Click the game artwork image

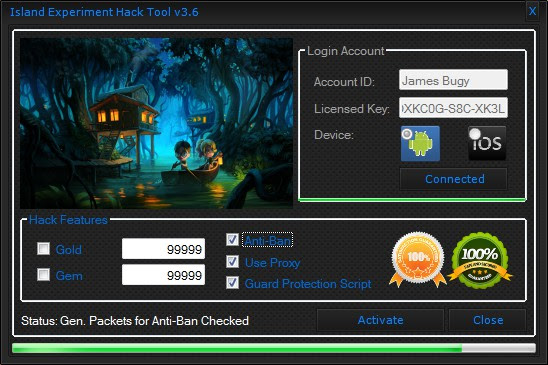156,123
